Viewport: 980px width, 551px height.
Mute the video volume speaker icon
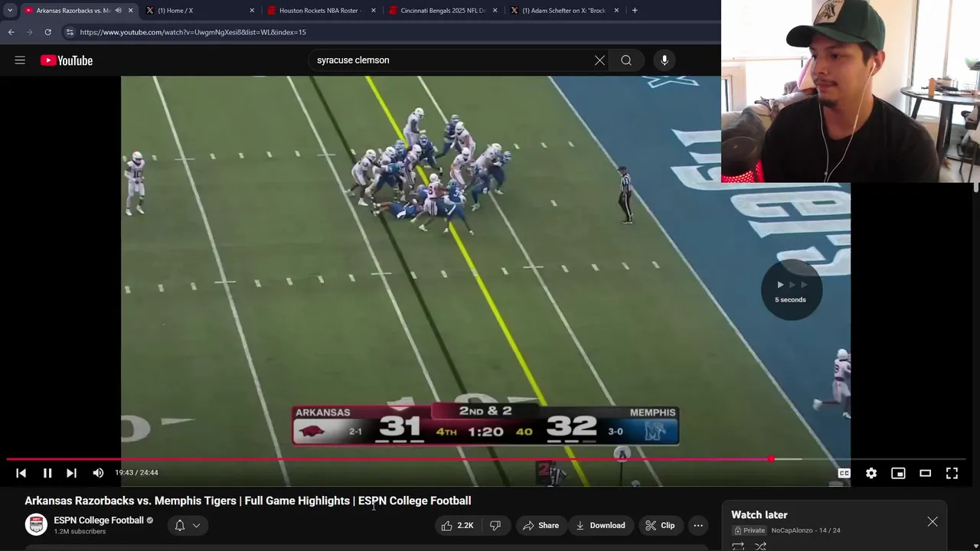coord(98,473)
